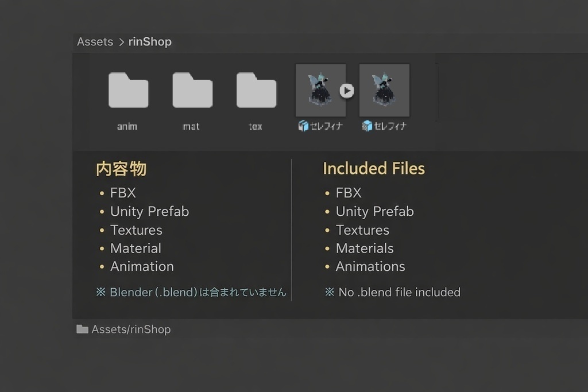This screenshot has height=392, width=588.
Task: Click the second セレフィナ prefab label
Action: (x=390, y=126)
